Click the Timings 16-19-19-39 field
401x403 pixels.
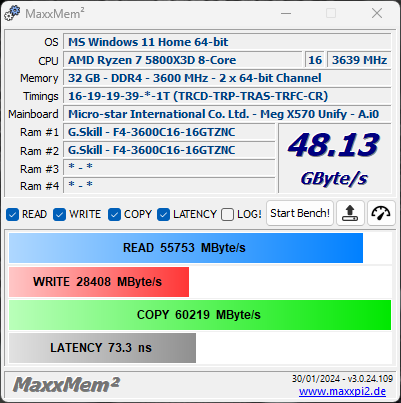click(x=227, y=96)
